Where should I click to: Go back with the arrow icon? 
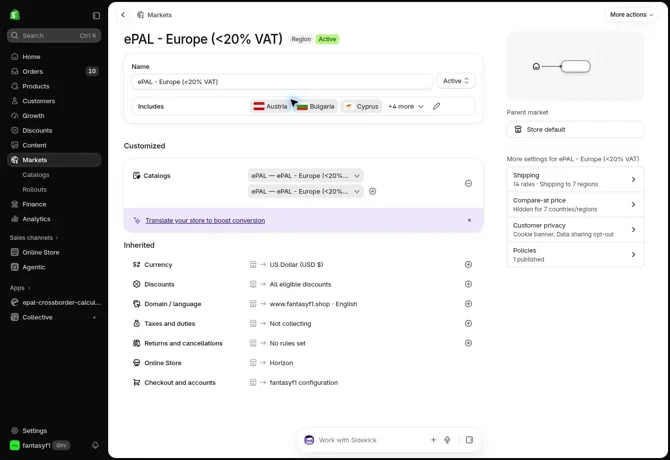click(123, 15)
